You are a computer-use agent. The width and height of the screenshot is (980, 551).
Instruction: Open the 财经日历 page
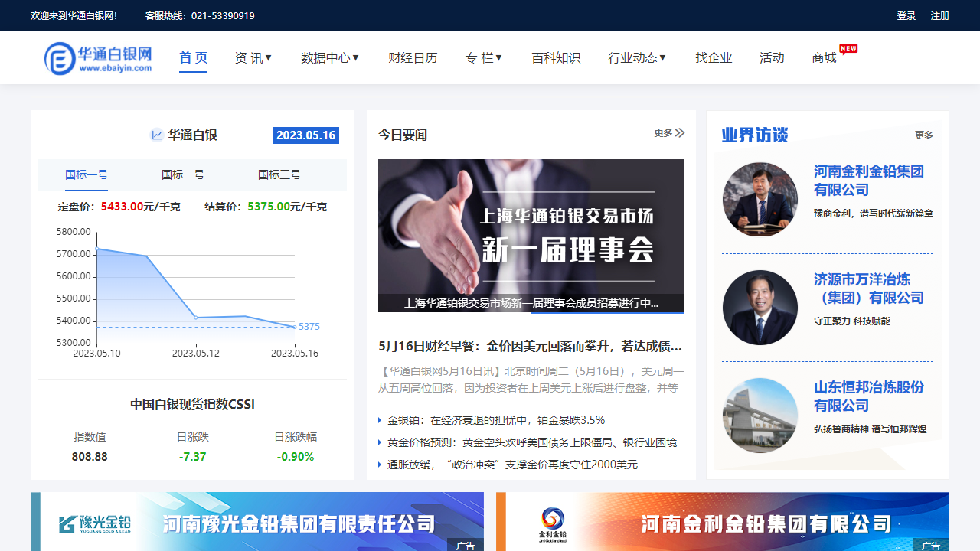point(413,57)
